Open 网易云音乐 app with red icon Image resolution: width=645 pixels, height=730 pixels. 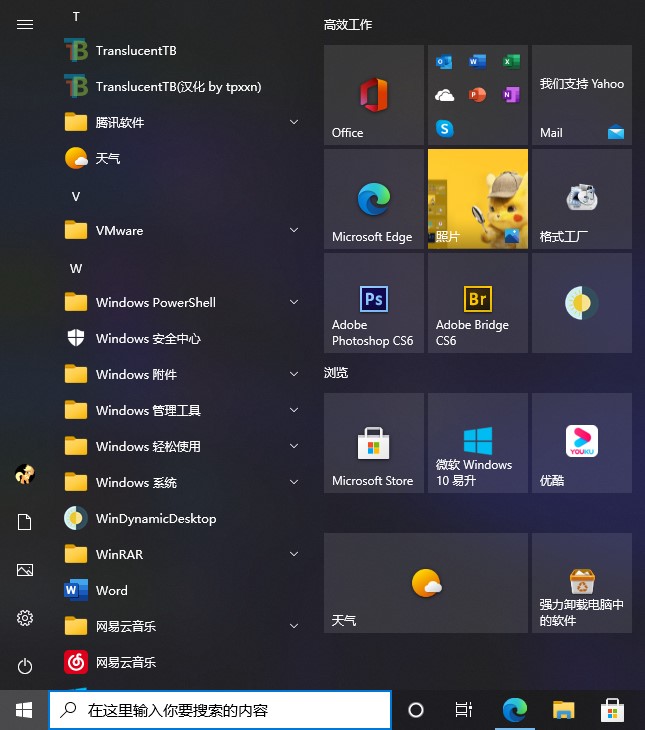click(x=183, y=662)
